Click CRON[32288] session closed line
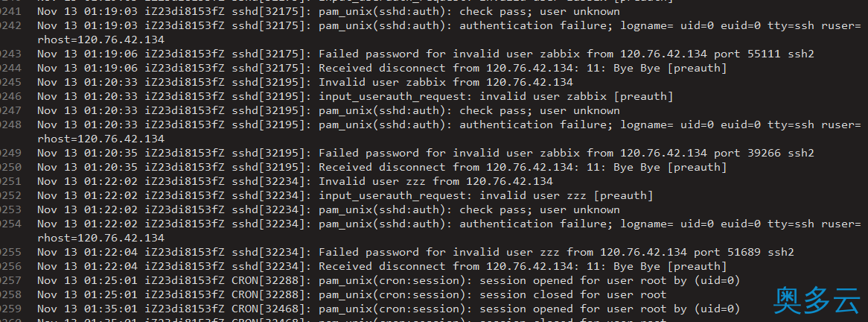This screenshot has width=868, height=322. 352,295
